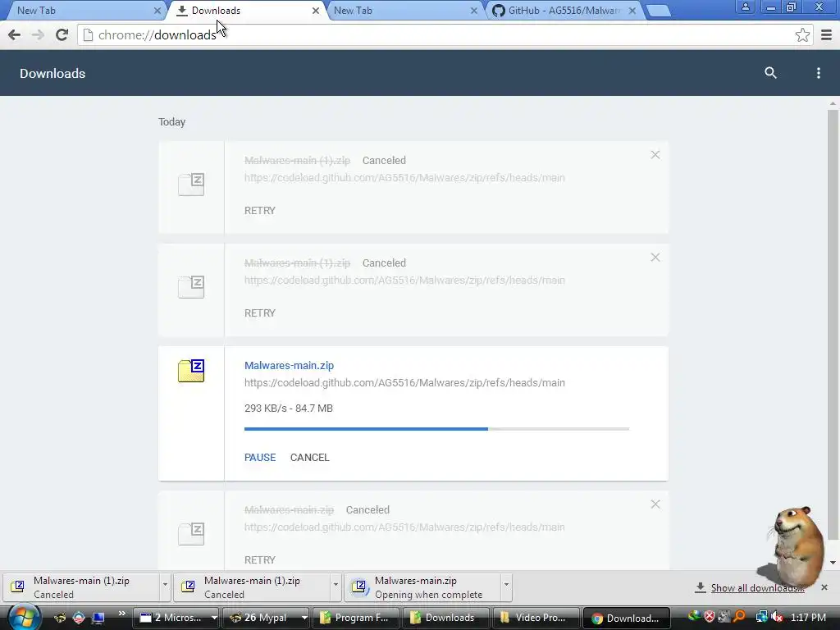
Task: Close the GitHub AG5516 tab
Action: (632, 10)
